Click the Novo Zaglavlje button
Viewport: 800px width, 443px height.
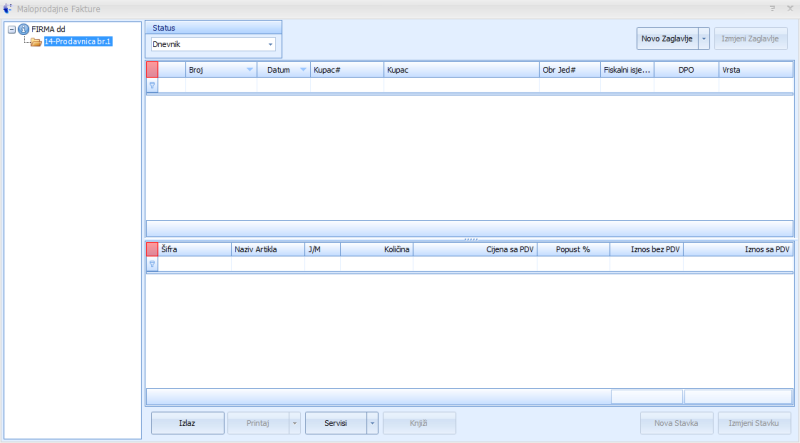667,39
